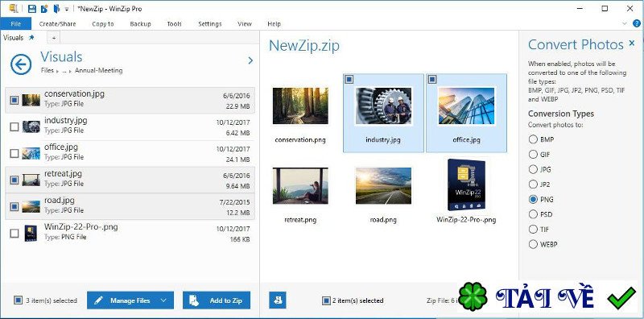Go back with the circular arrow button

pos(21,64)
